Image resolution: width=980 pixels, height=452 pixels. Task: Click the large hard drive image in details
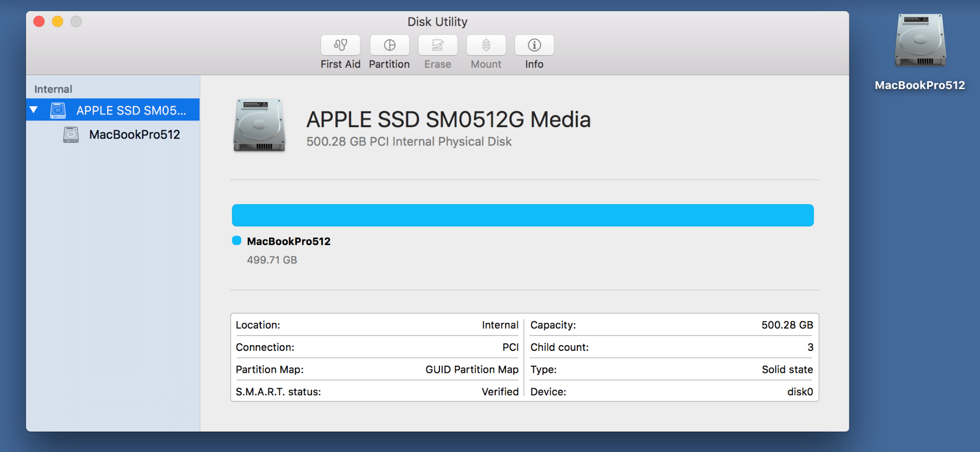[x=259, y=125]
